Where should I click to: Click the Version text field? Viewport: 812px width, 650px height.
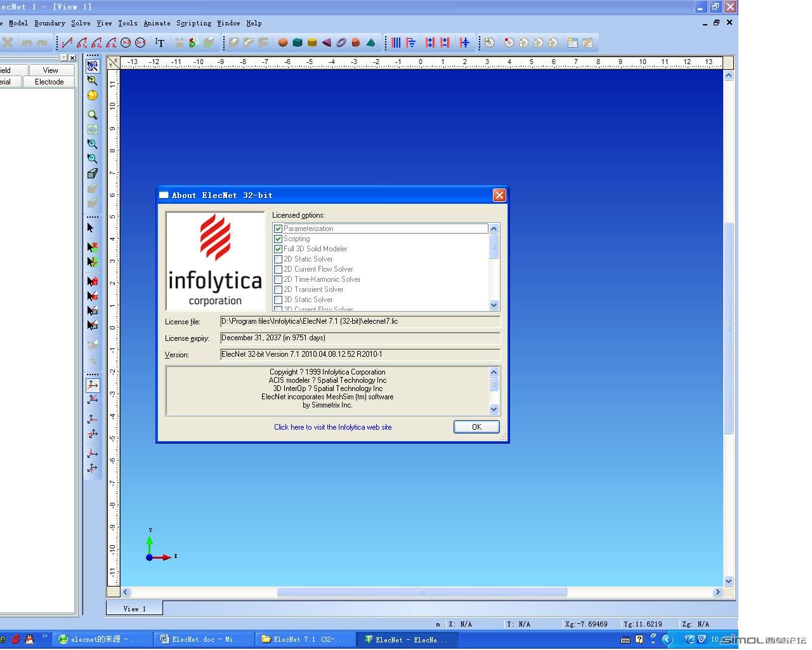click(360, 355)
